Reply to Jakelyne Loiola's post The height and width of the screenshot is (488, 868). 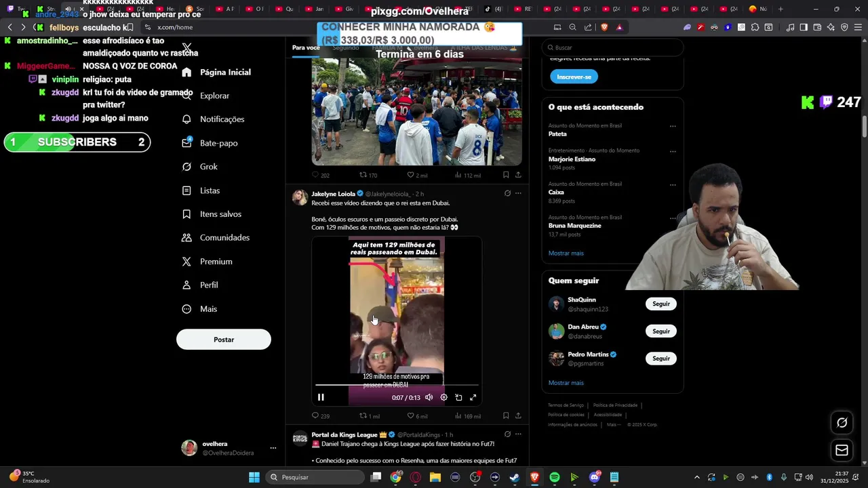point(320,415)
